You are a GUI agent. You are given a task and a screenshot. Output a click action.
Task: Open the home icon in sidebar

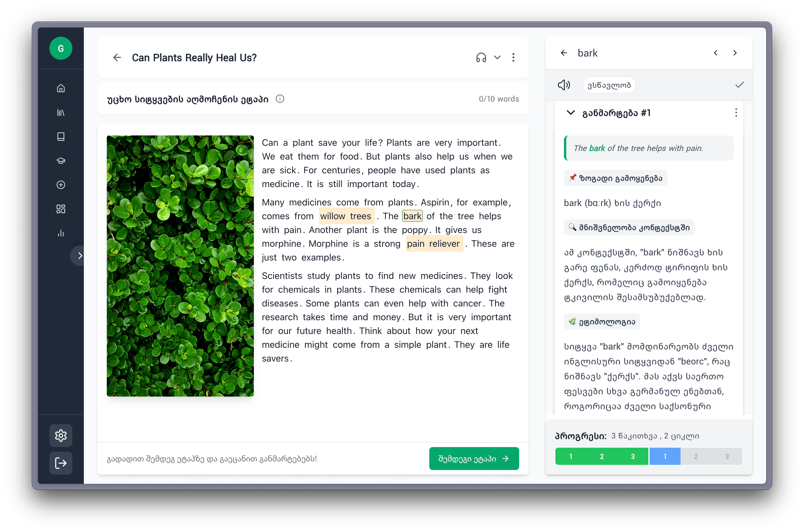61,88
